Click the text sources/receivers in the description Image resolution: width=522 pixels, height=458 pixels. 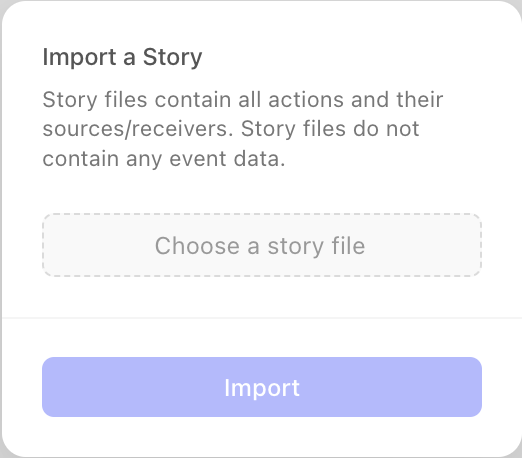tap(138, 129)
